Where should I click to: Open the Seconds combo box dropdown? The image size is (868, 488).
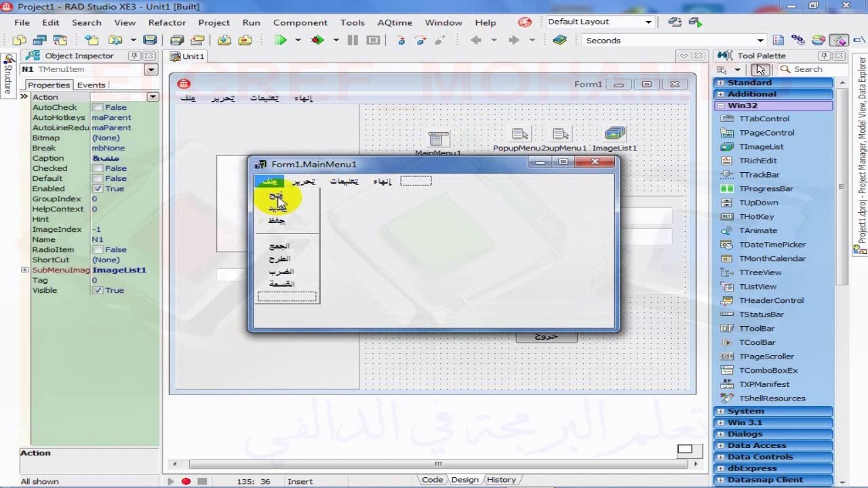click(761, 41)
